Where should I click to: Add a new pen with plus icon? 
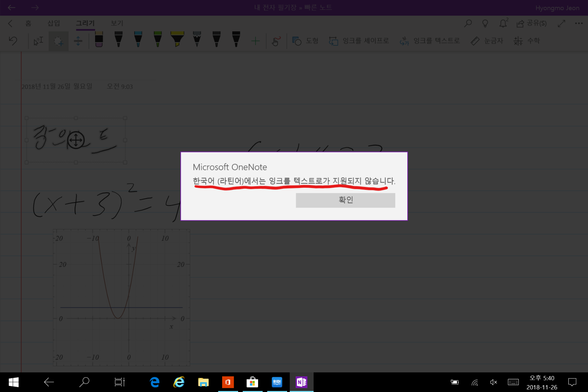(x=256, y=41)
